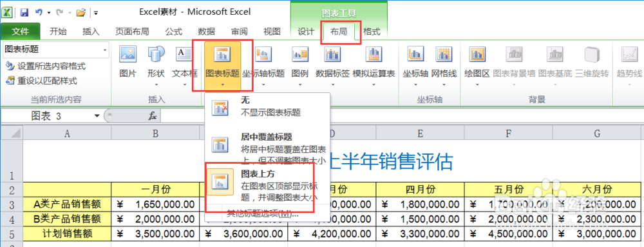
Task: Open the 绘图区 plot area menu
Action: click(477, 66)
